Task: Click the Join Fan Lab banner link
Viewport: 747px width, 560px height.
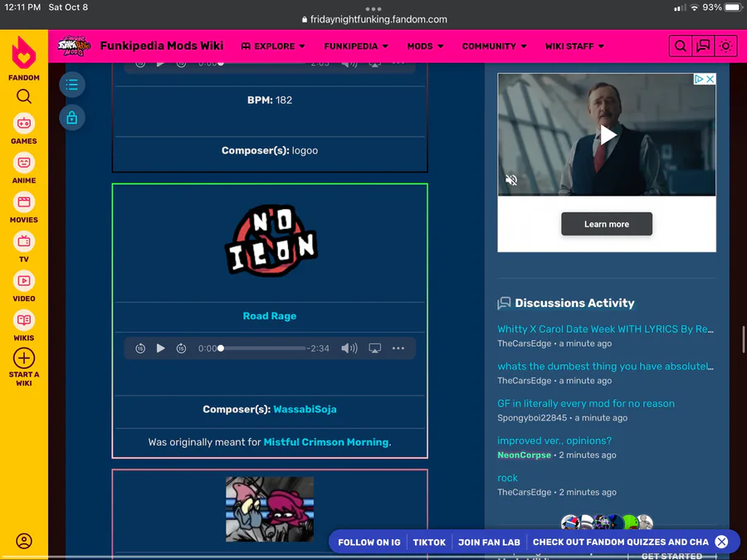Action: (489, 542)
